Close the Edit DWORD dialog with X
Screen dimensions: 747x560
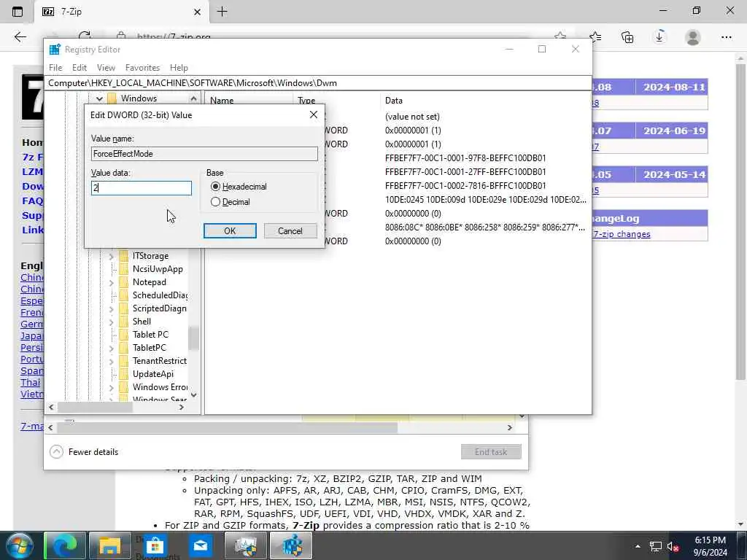[314, 114]
